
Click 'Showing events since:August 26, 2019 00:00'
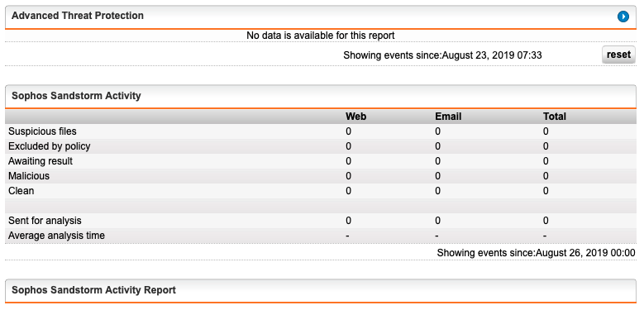pyautogui.click(x=536, y=253)
